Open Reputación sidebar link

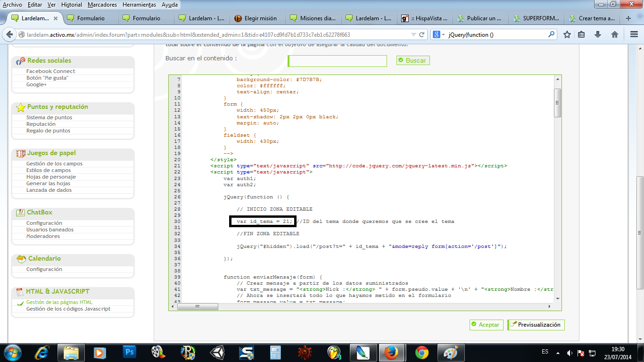click(x=41, y=124)
